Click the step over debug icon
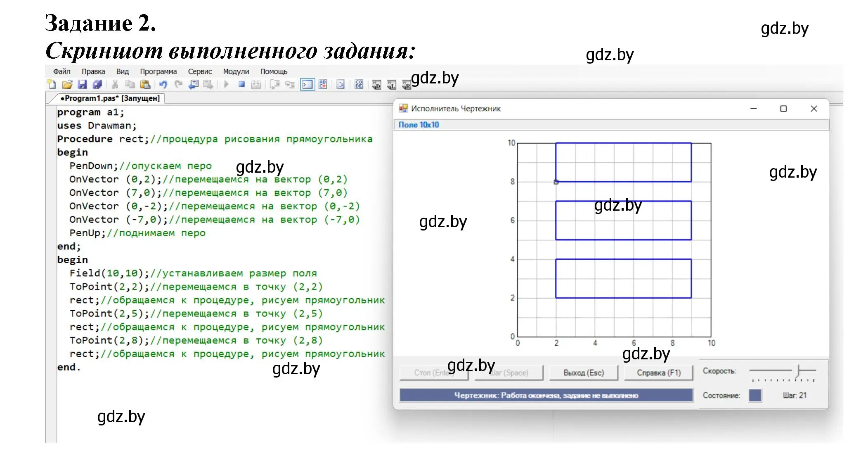Image resolution: width=868 pixels, height=449 pixels. point(274,85)
